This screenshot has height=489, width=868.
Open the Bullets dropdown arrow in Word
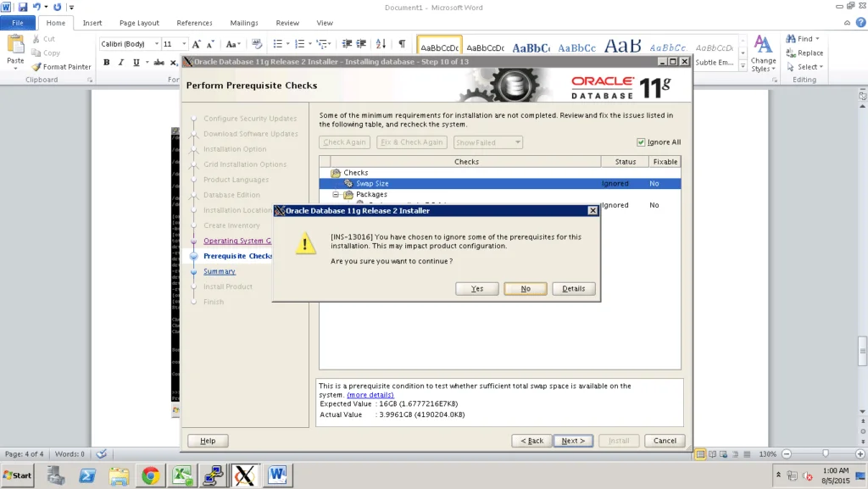tap(288, 44)
